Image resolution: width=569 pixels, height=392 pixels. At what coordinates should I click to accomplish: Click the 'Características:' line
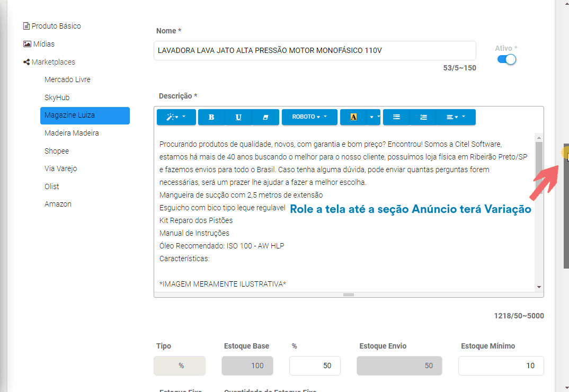pyautogui.click(x=184, y=259)
